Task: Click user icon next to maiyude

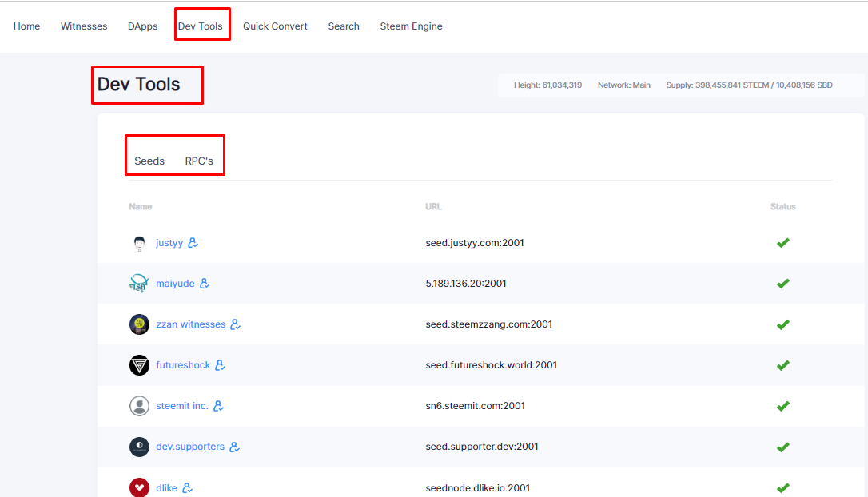Action: tap(205, 284)
